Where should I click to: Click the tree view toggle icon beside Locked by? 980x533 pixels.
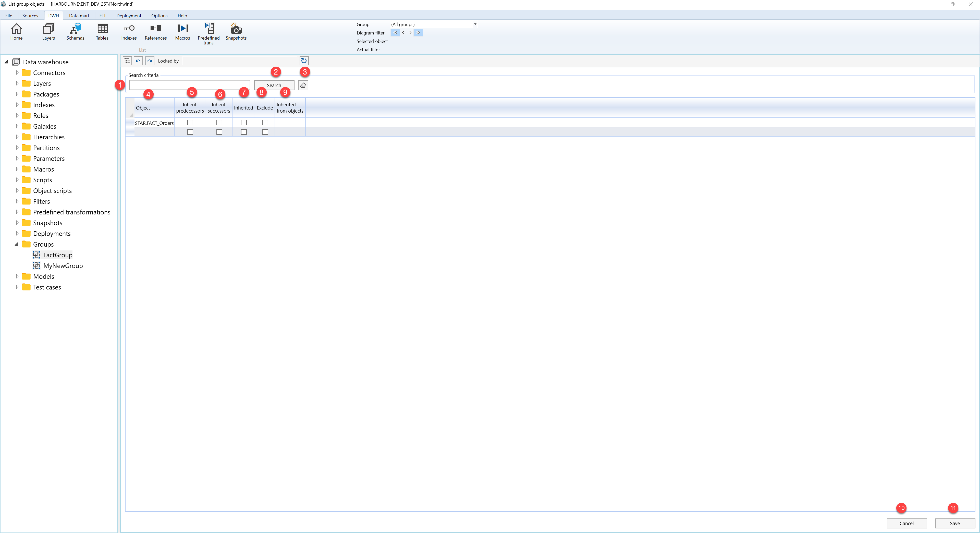(x=127, y=61)
